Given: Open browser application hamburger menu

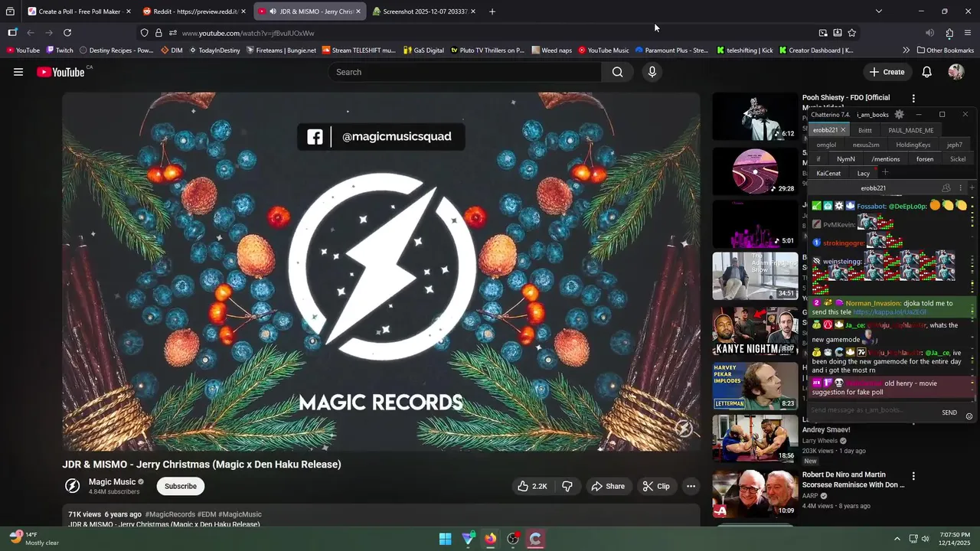Looking at the screenshot, I should 968,33.
